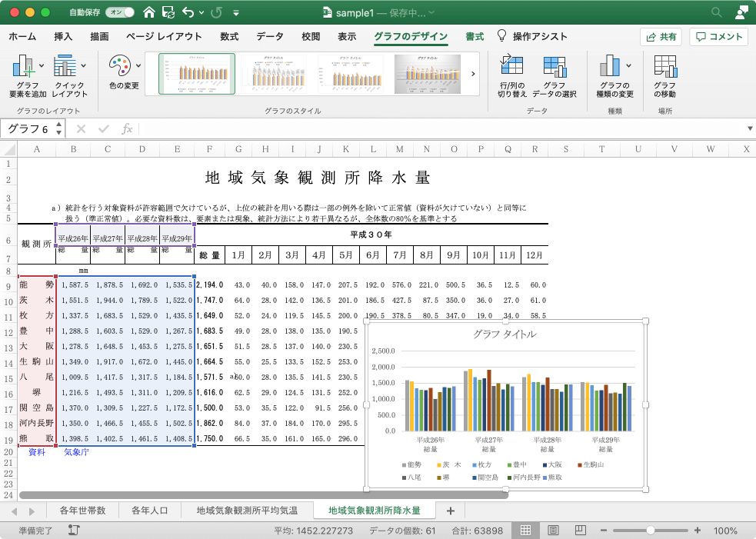Open the Home ribbon tab

(22, 36)
